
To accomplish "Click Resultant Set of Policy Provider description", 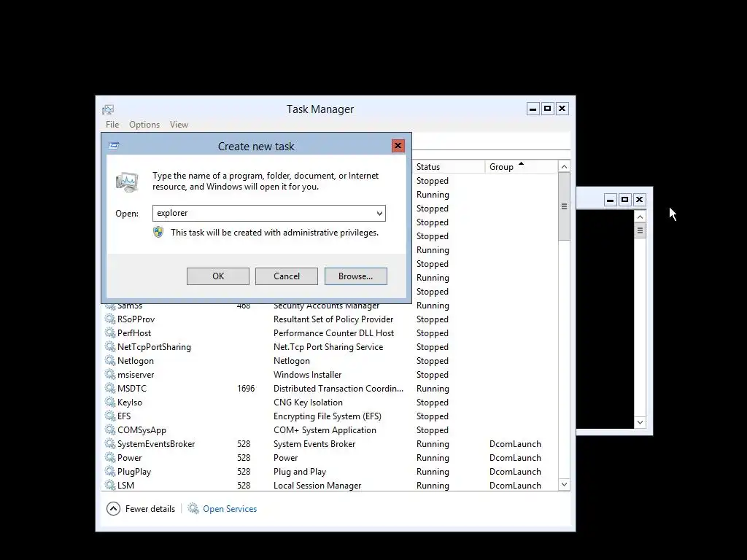I will 333,319.
